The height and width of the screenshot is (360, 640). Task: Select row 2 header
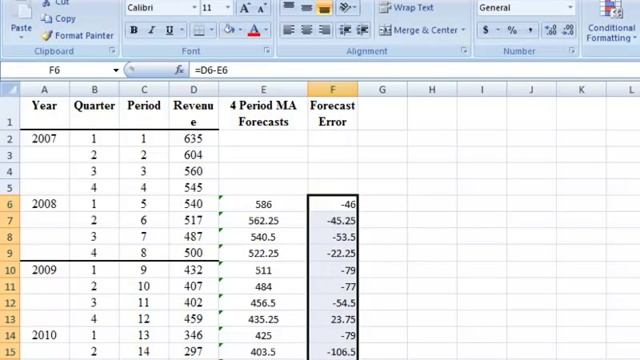pyautogui.click(x=10, y=139)
